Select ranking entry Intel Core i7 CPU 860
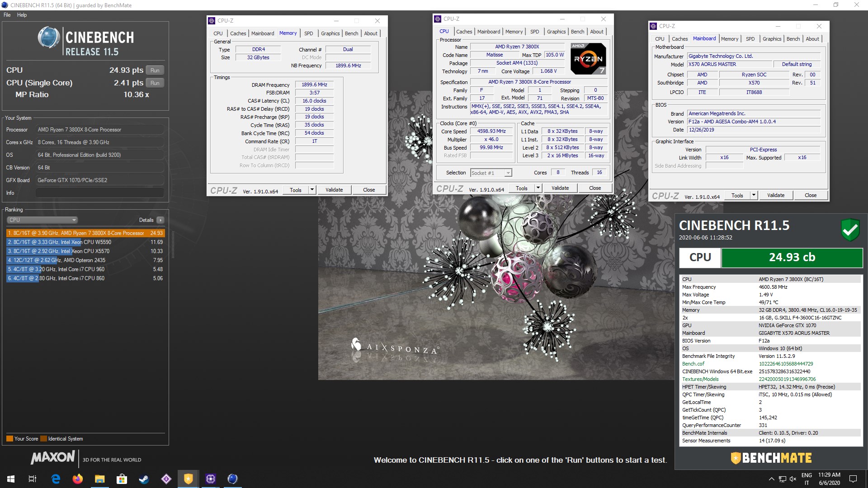Screen dimensions: 868x488 (x=85, y=278)
